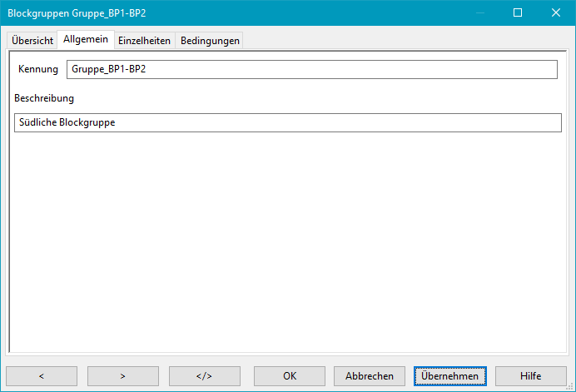Screen dimensions: 576x392
Task: Close the Blockgruppen dialog window
Action: [x=555, y=13]
